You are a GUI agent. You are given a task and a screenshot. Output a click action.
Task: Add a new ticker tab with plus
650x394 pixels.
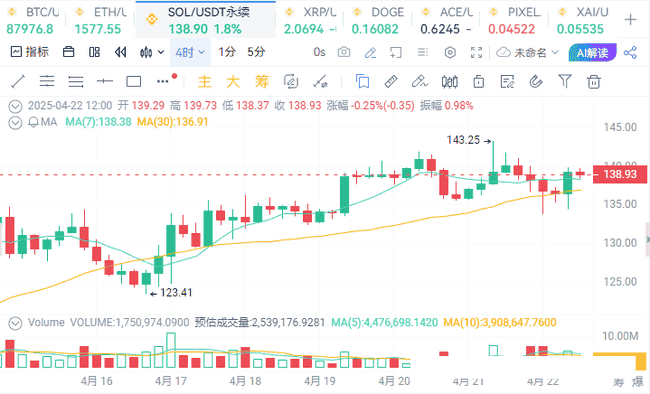point(631,19)
